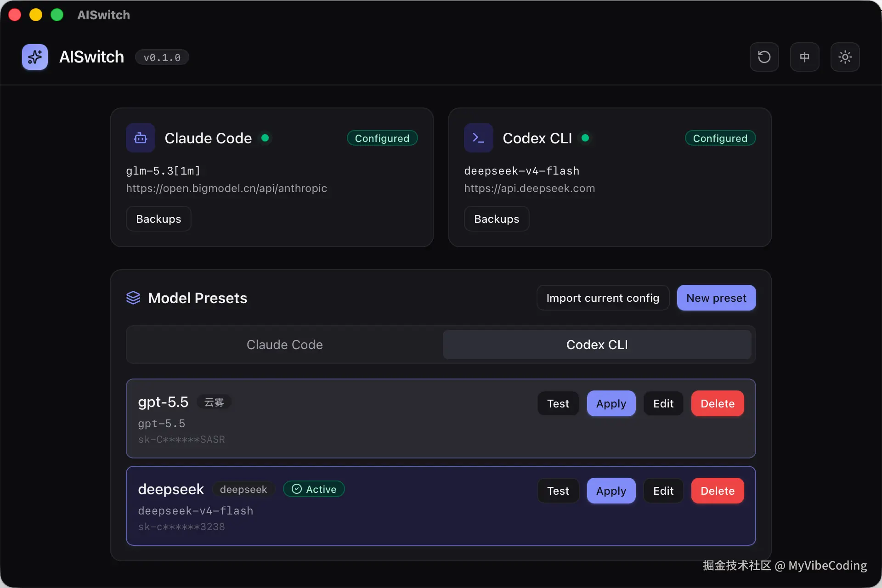
Task: Click the green status dot beside Claude Code
Action: point(265,138)
